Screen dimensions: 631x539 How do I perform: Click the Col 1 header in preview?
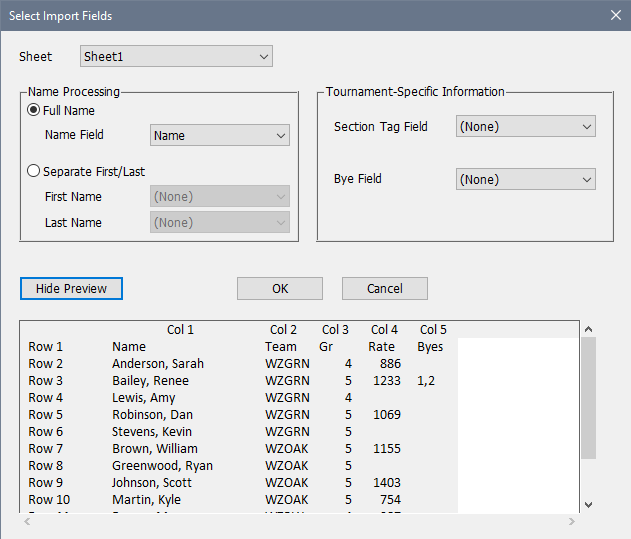point(180,330)
